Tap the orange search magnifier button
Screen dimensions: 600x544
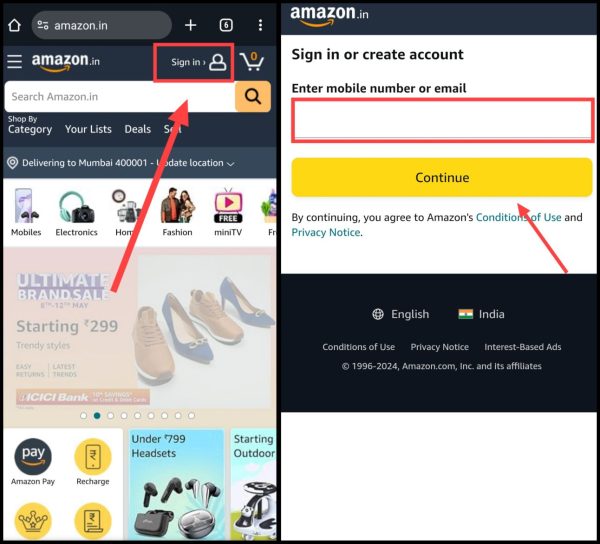pos(253,96)
